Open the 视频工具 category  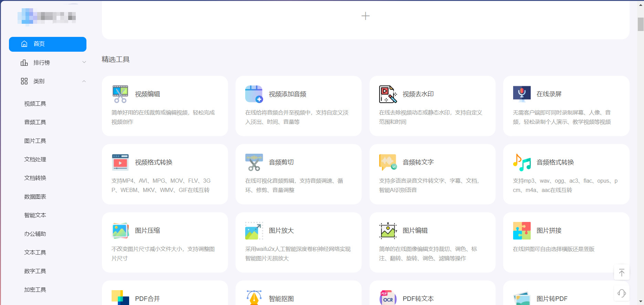(x=35, y=104)
